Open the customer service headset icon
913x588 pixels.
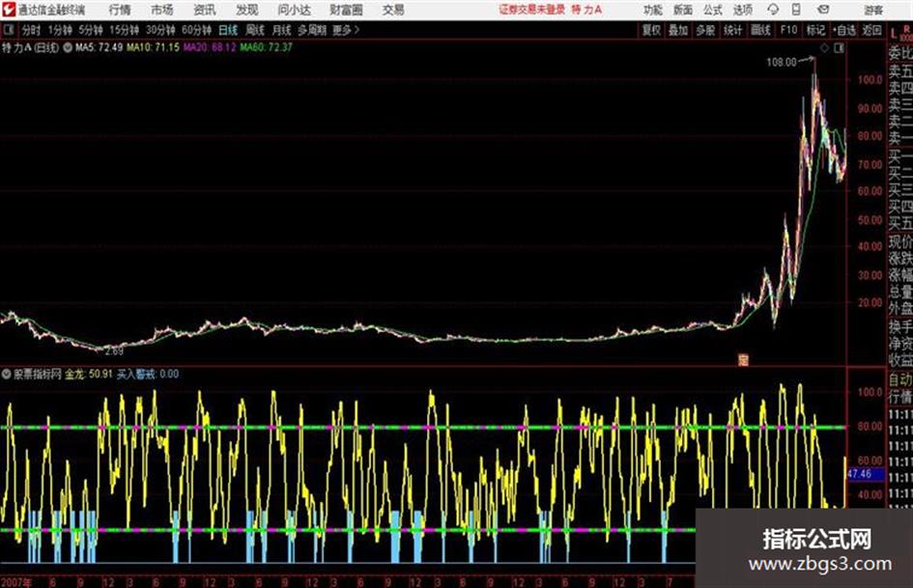pyautogui.click(x=773, y=10)
